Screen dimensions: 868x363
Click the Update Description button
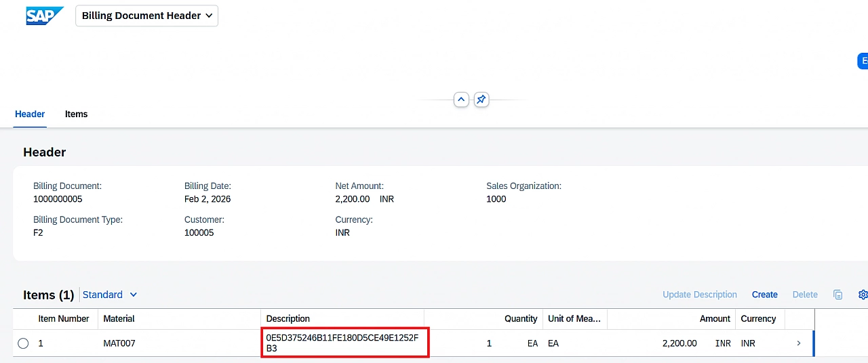[x=699, y=295]
